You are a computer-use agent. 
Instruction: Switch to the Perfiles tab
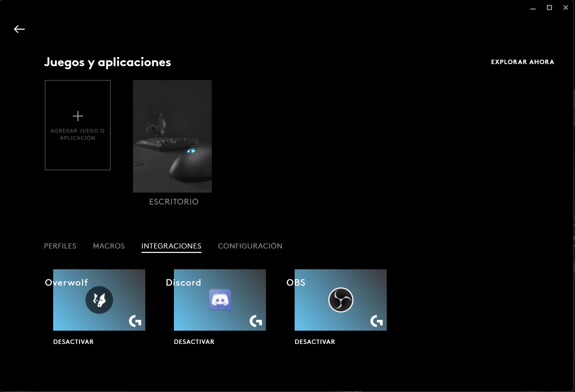point(60,246)
